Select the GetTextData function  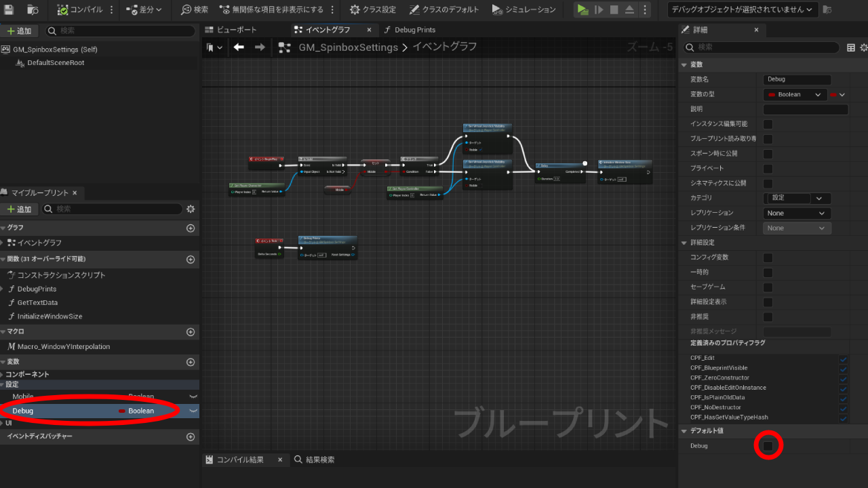(37, 303)
